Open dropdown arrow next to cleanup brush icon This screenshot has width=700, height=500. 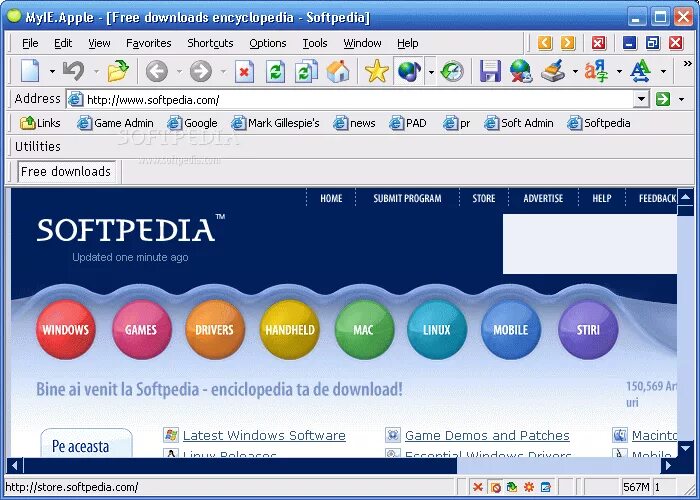(x=575, y=71)
